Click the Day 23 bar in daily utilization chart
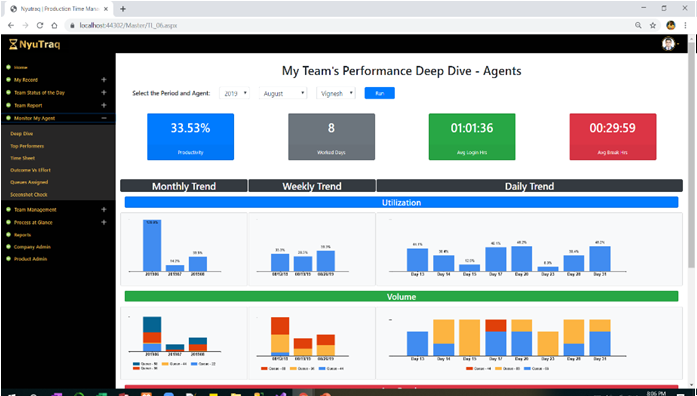 coord(548,269)
